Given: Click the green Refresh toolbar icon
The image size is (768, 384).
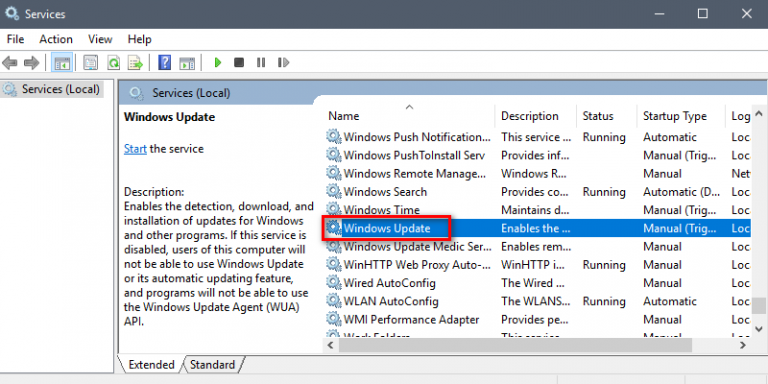Looking at the screenshot, I should tap(114, 63).
